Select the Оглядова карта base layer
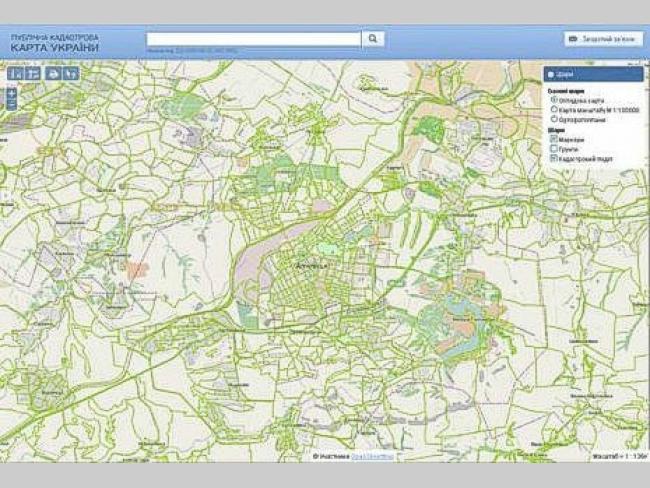Image resolution: width=650 pixels, height=488 pixels. 554,100
